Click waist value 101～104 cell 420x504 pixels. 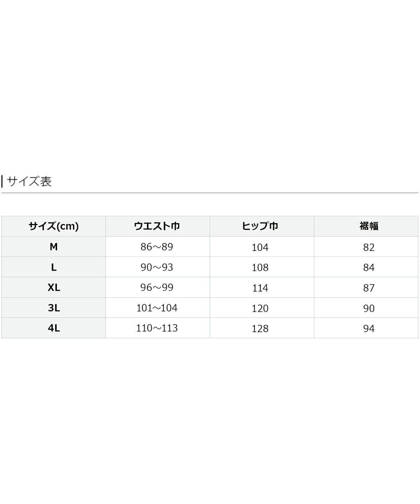157,308
